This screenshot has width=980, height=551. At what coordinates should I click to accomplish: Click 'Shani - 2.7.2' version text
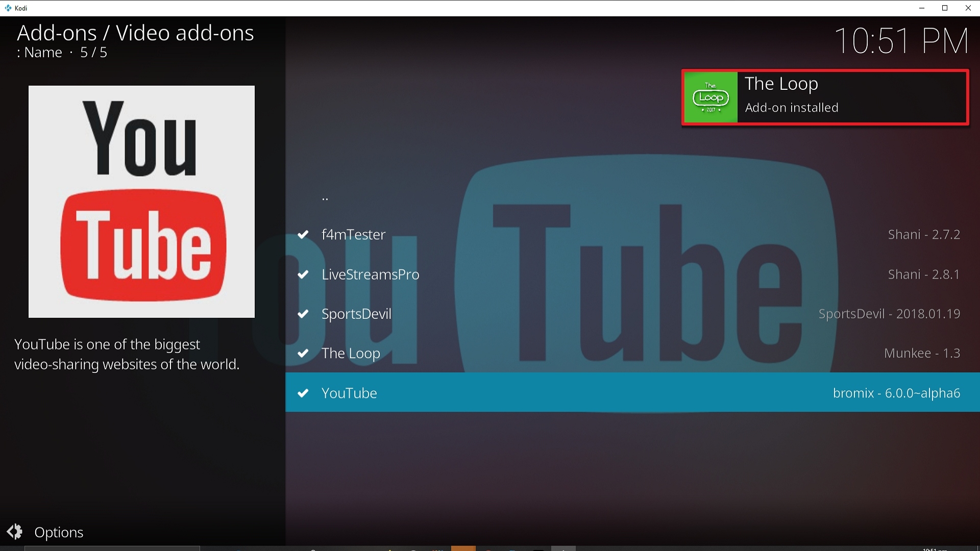[924, 235]
